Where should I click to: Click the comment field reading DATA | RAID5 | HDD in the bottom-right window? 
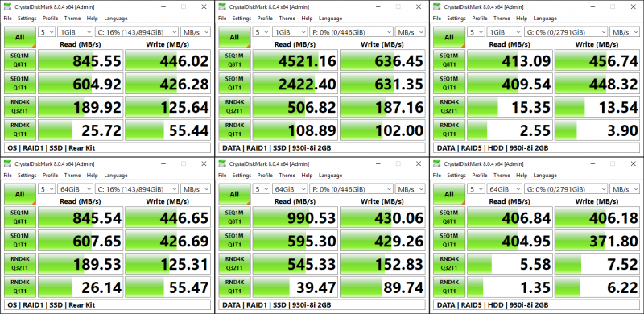pos(536,304)
